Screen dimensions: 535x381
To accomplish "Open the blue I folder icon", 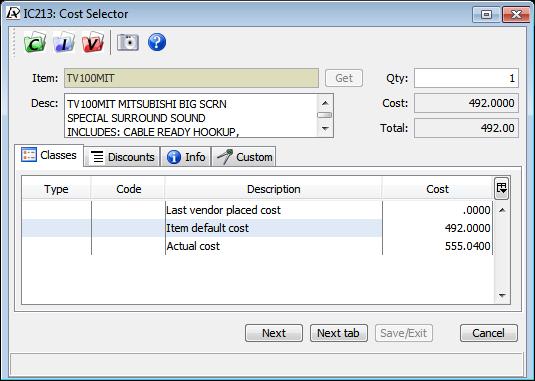I will (64, 42).
